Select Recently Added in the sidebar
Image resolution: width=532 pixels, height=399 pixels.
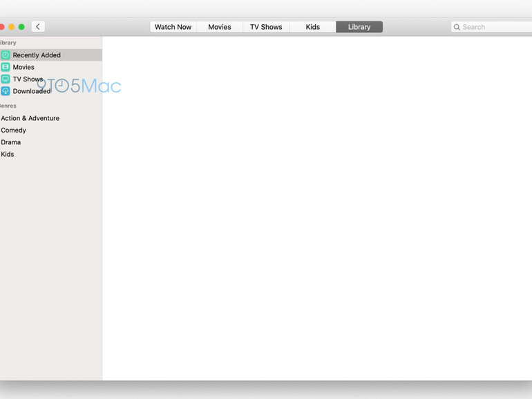point(51,55)
